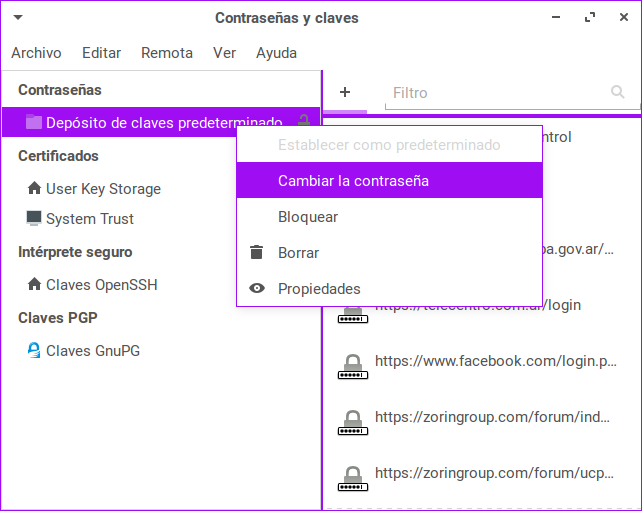The image size is (642, 511).
Task: Click the System Trust computer icon
Action: pos(34,218)
